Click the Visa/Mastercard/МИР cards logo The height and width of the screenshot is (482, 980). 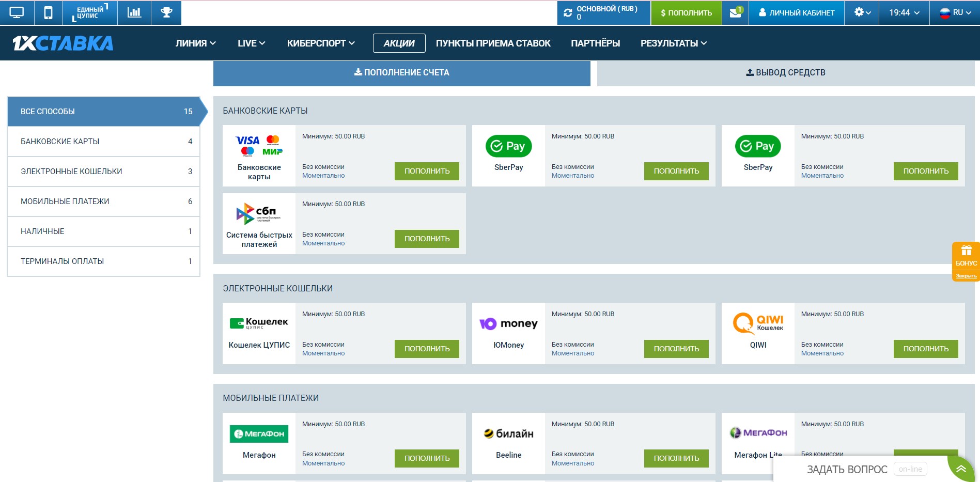click(259, 146)
